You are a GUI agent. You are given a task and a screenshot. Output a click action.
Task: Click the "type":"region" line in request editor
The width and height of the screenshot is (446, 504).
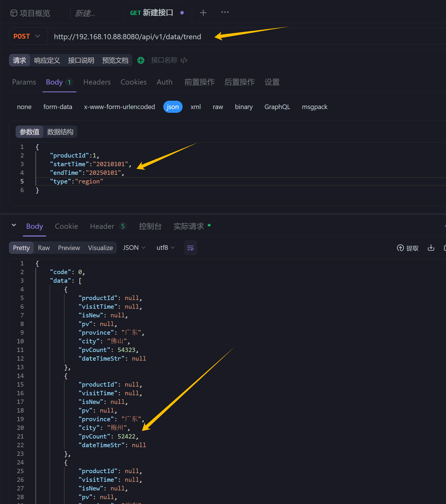(76, 181)
